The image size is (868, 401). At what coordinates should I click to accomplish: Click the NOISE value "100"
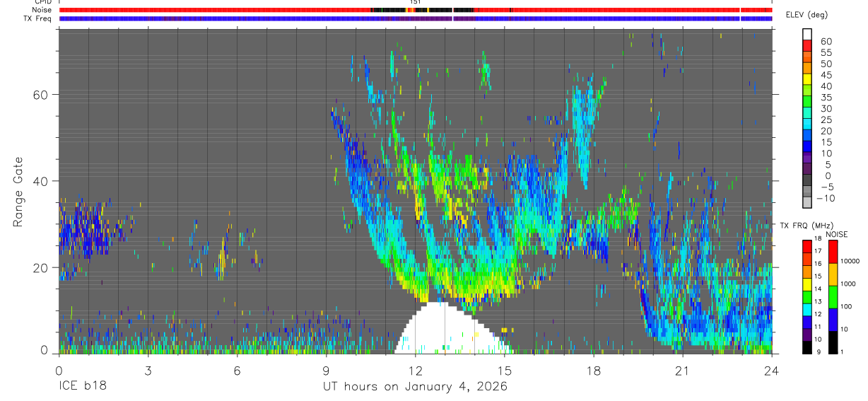pos(848,307)
